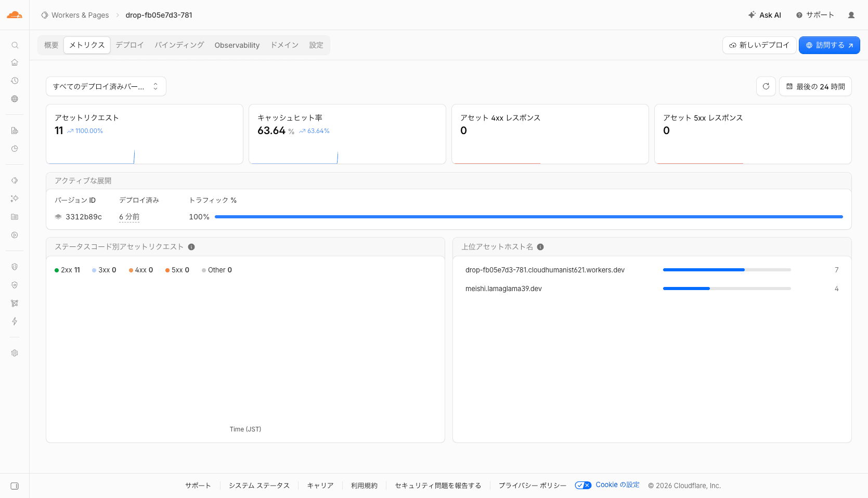Screen dimensions: 868x498
Task: Open the プライバシー ポリシー footer link
Action: click(x=533, y=486)
